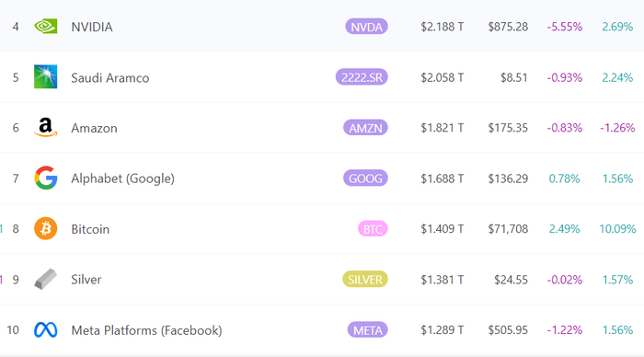
Task: Click the silver bar icon
Action: coord(46,279)
